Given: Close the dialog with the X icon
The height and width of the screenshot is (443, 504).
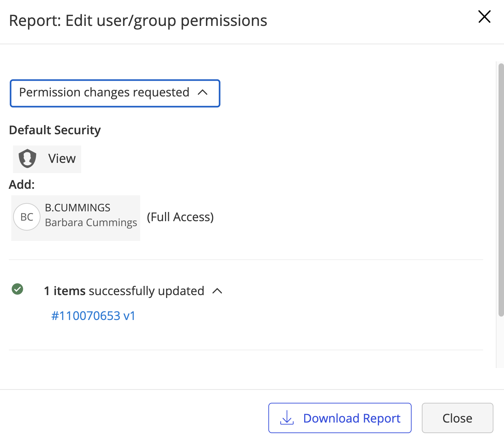Looking at the screenshot, I should click(484, 17).
